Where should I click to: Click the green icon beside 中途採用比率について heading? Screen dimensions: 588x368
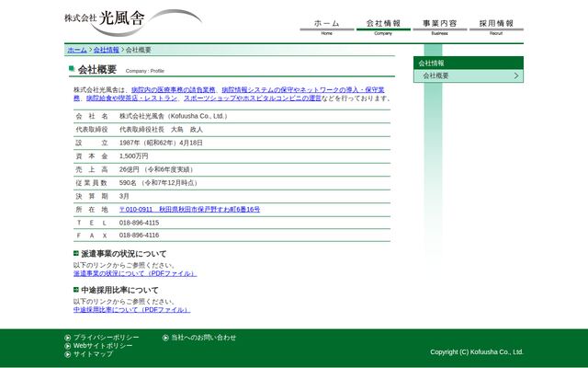pyautogui.click(x=76, y=290)
